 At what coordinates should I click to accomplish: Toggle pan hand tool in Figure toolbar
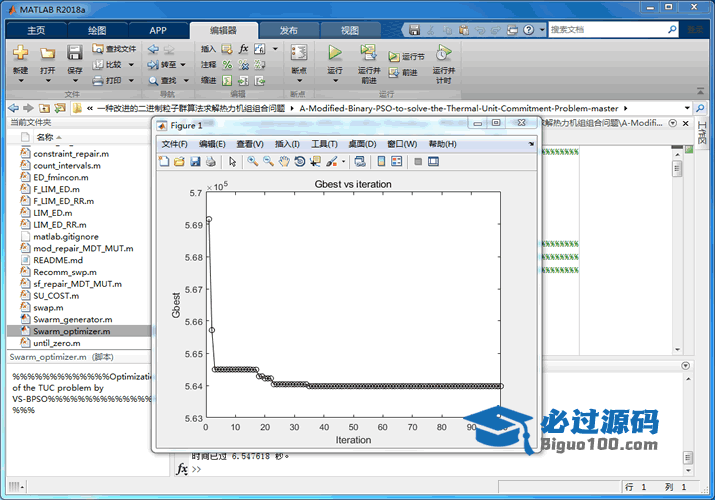[x=284, y=161]
